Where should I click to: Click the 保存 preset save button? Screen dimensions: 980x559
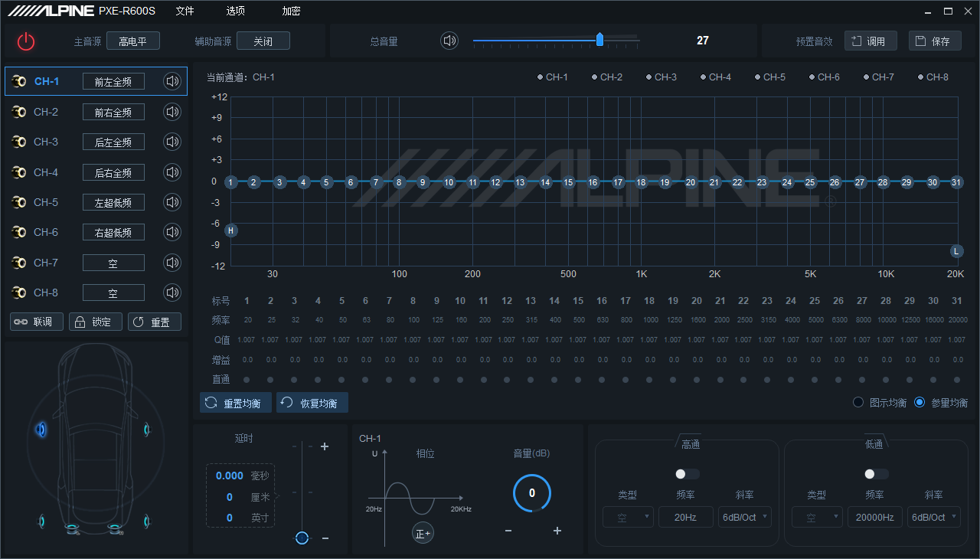[935, 41]
